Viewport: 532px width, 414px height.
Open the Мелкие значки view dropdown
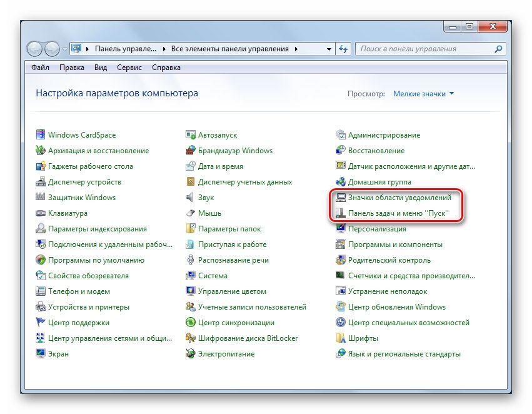tap(423, 94)
